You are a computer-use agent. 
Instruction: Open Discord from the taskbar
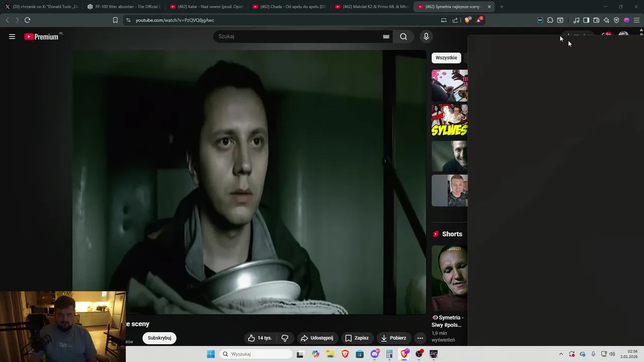375,354
